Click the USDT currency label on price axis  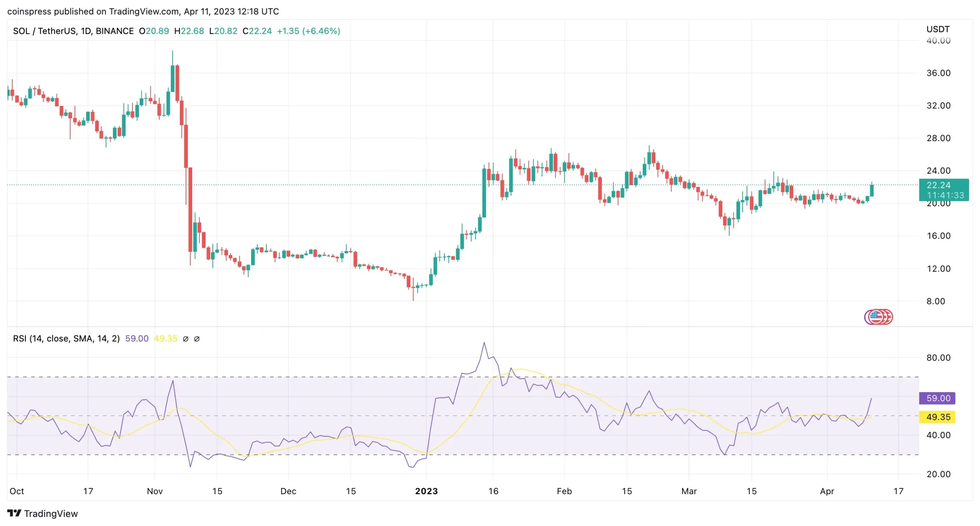(x=938, y=29)
